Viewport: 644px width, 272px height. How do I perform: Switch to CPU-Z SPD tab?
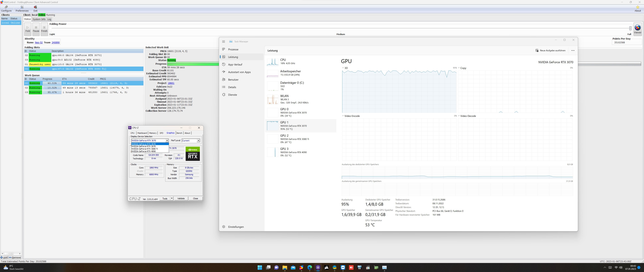coord(161,133)
